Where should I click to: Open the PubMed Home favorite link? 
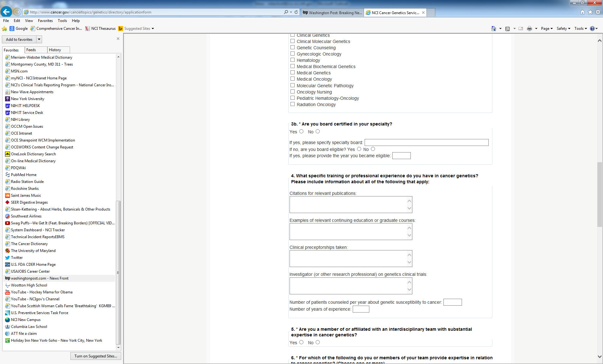click(24, 175)
